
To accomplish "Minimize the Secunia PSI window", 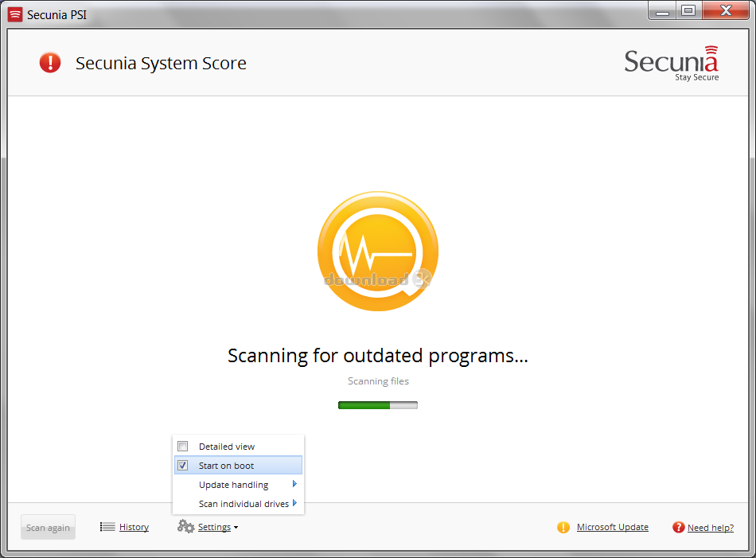I will click(x=662, y=11).
